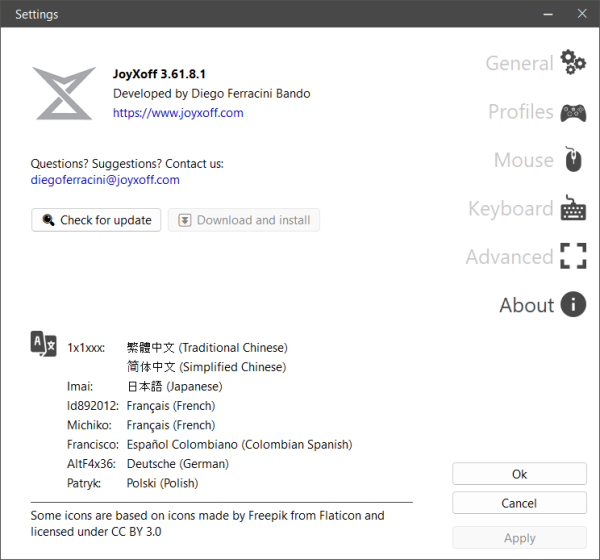Click Id892012 French translator row
This screenshot has height=560, width=600.
(x=141, y=406)
